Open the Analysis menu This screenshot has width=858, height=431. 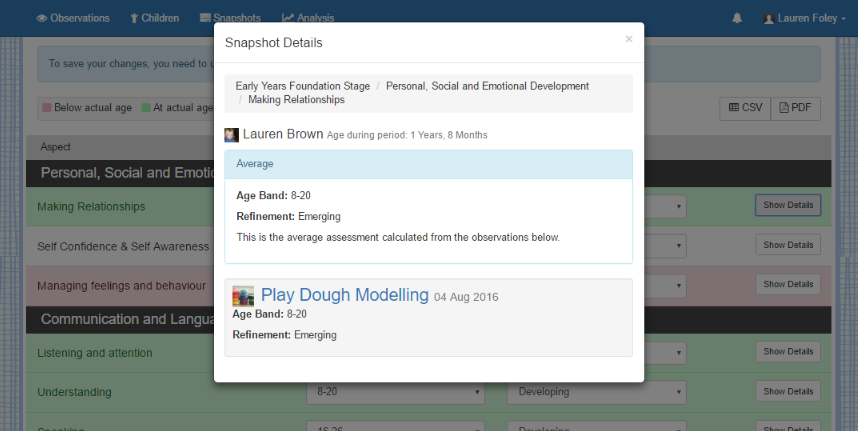(308, 18)
